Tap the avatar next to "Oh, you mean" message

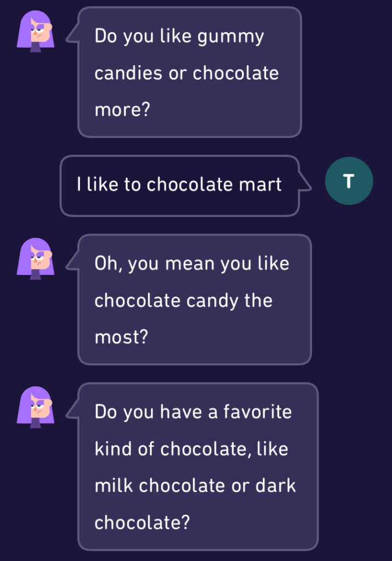(x=36, y=259)
